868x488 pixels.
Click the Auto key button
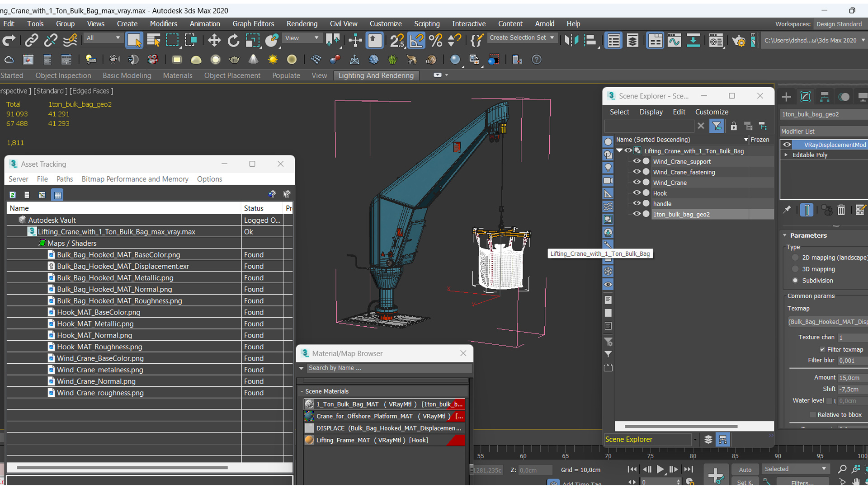point(745,470)
